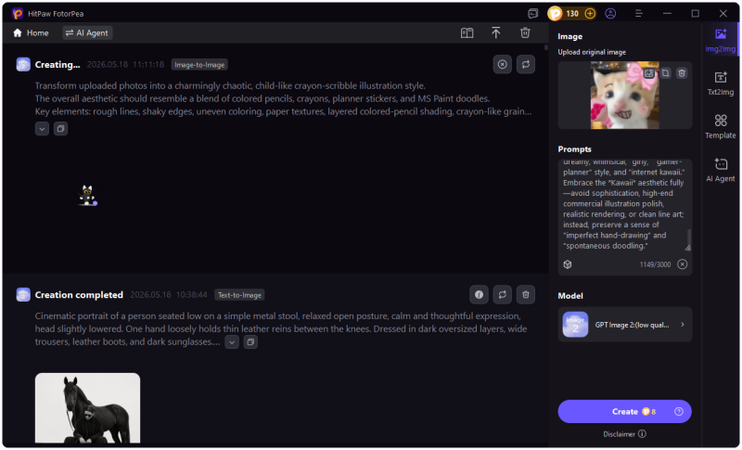This screenshot has height=450, width=742.
Task: Click the timestamp 2026.05.18 11:11:18
Action: click(x=125, y=64)
